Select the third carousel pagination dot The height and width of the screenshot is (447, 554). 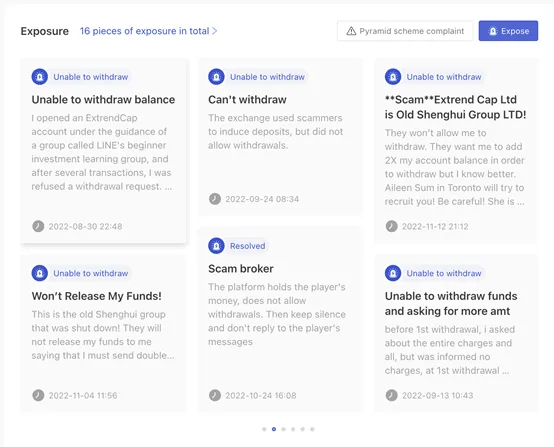coord(283,429)
